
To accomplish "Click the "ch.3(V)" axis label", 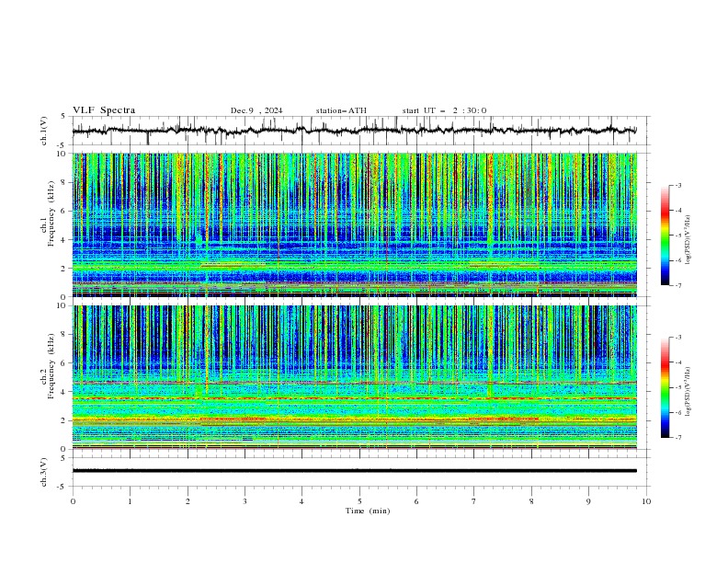I will point(44,472).
